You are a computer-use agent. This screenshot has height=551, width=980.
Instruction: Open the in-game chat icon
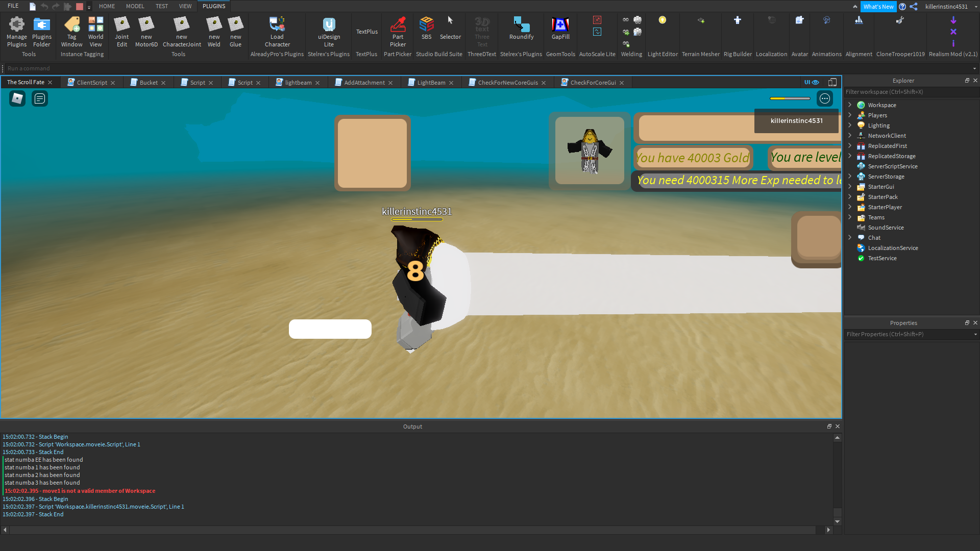40,98
